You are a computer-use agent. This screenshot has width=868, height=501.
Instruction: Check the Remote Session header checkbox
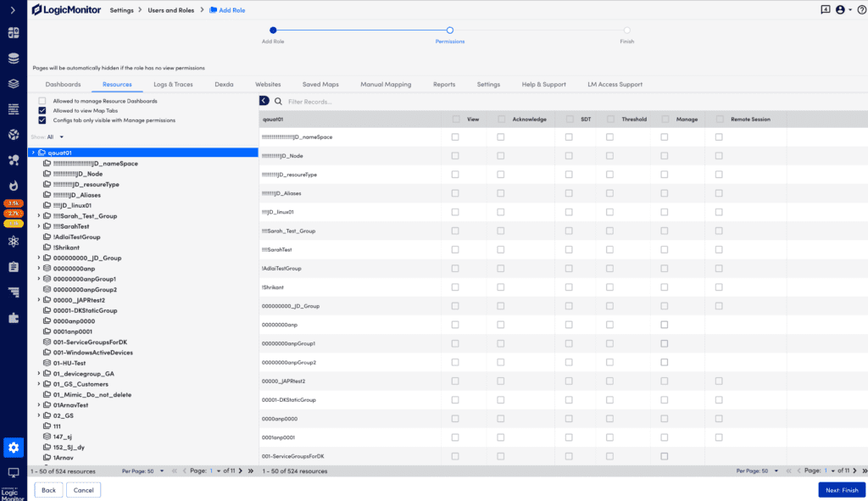point(720,119)
